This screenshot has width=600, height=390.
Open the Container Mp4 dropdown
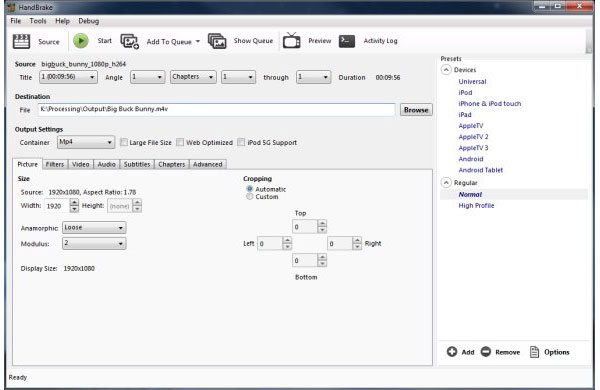pos(86,142)
